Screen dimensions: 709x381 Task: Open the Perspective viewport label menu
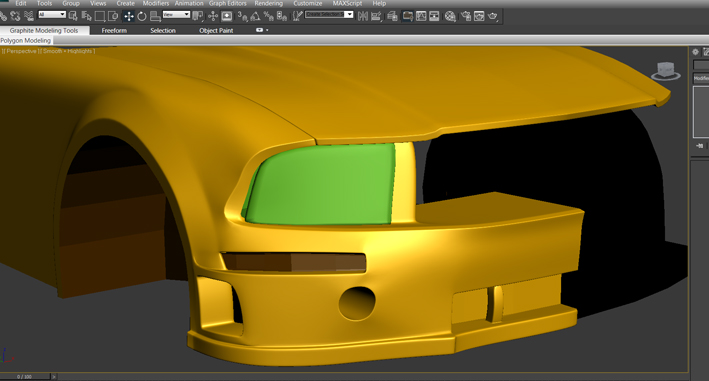(21, 51)
